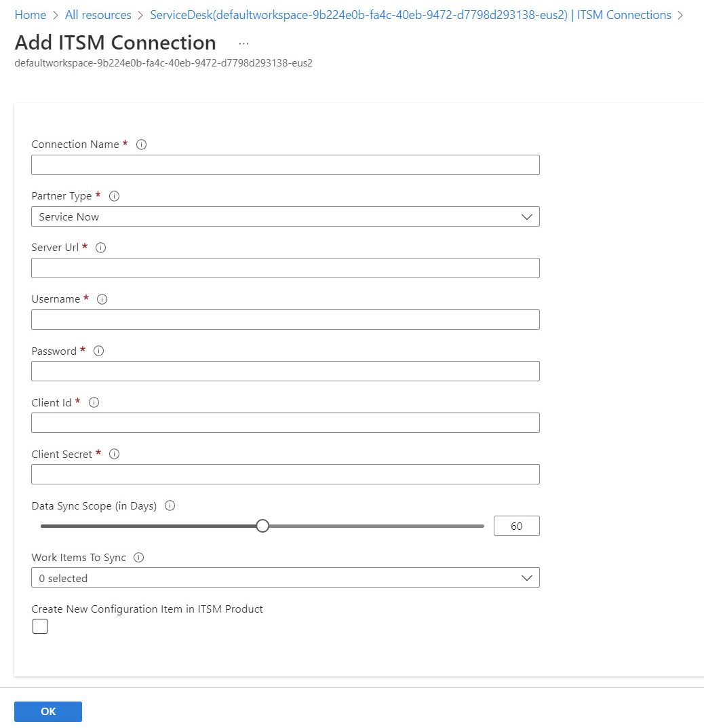Open the ellipsis menu beside Add ITSM Connection

coord(243,43)
